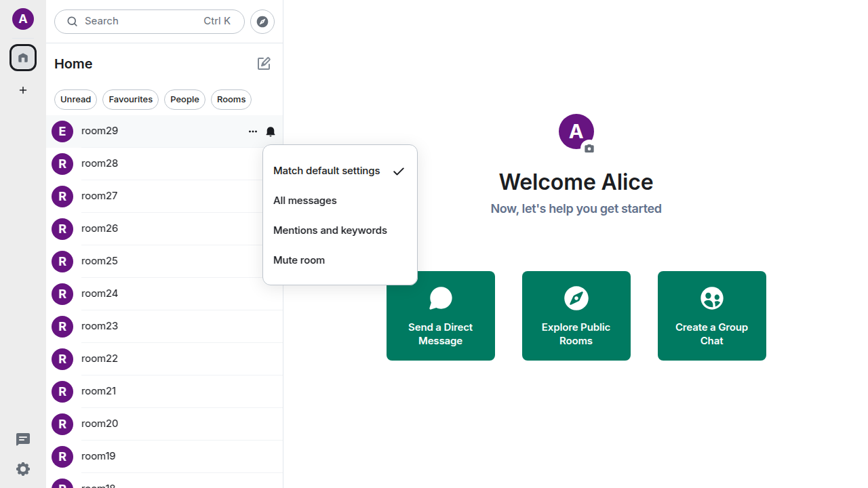The height and width of the screenshot is (488, 868).
Task: Toggle the Unread filter chip
Action: point(75,100)
